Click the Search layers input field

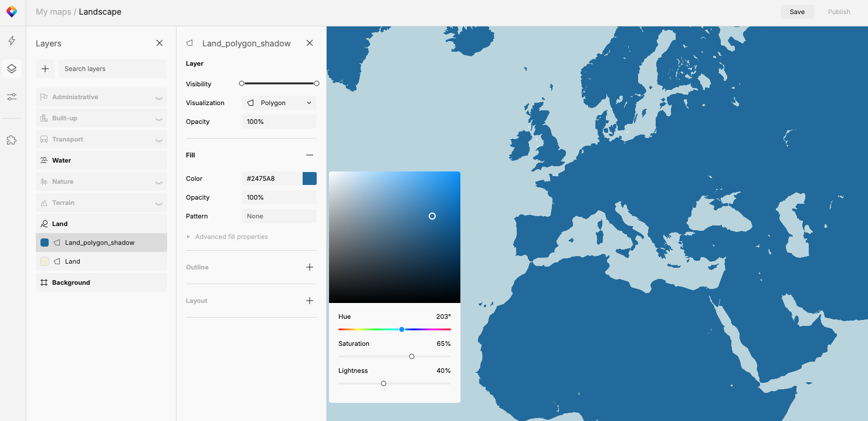[x=113, y=69]
